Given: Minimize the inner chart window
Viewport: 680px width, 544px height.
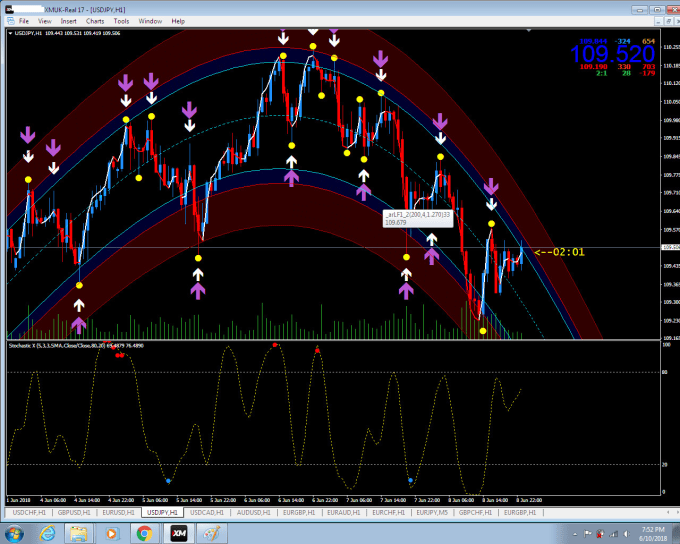Looking at the screenshot, I should click(x=659, y=21).
